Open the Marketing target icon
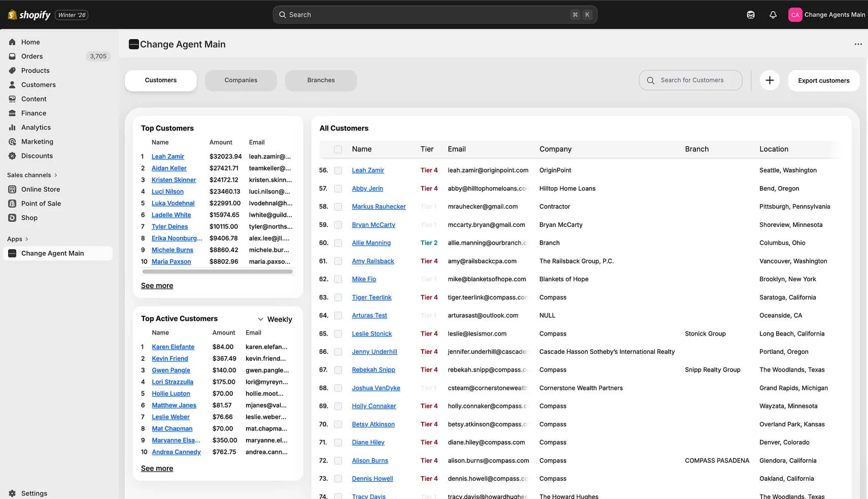 (x=12, y=142)
